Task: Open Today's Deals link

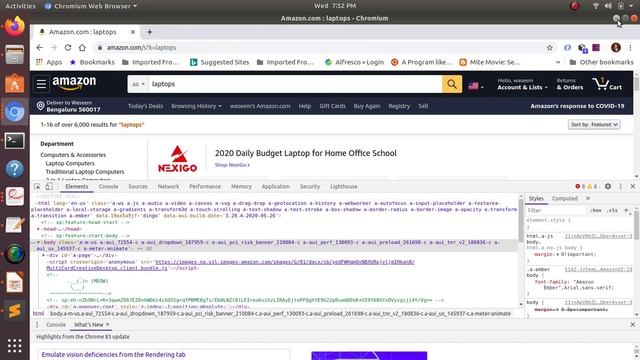Action: pos(145,106)
